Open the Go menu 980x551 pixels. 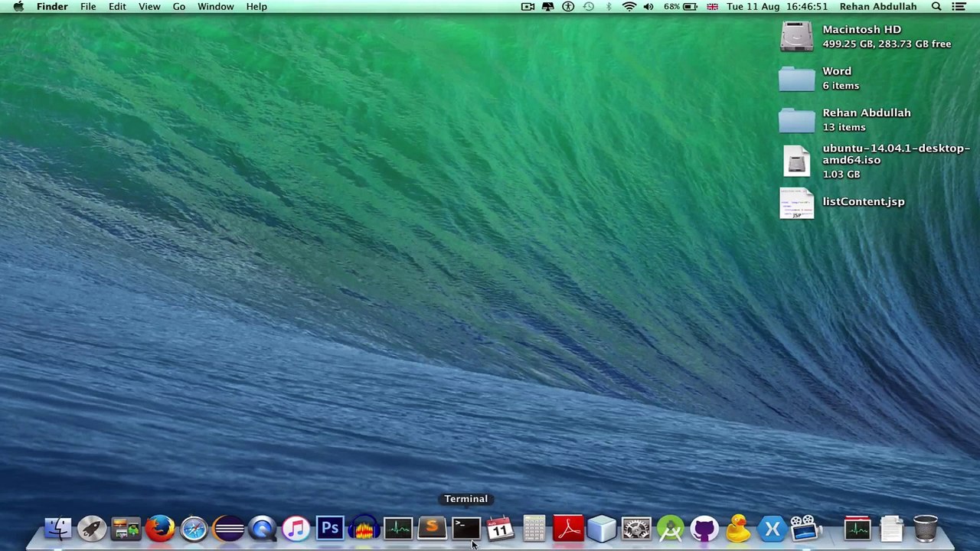tap(178, 7)
